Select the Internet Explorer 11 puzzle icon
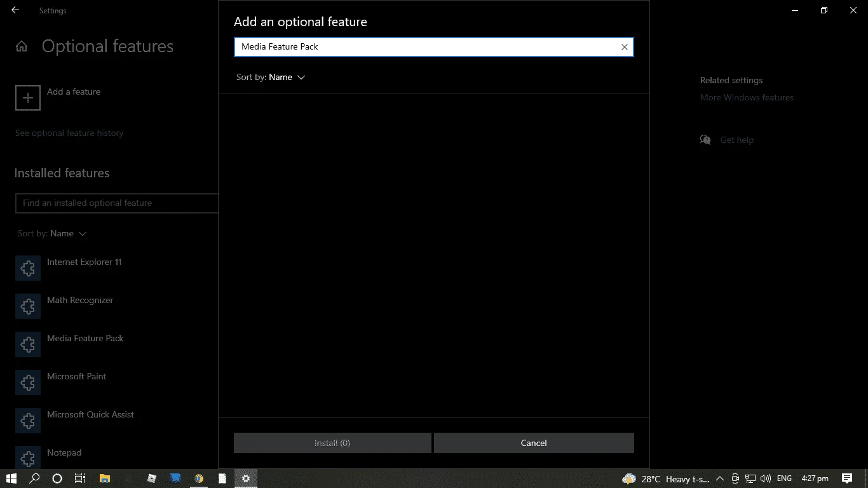868x488 pixels. click(x=28, y=268)
